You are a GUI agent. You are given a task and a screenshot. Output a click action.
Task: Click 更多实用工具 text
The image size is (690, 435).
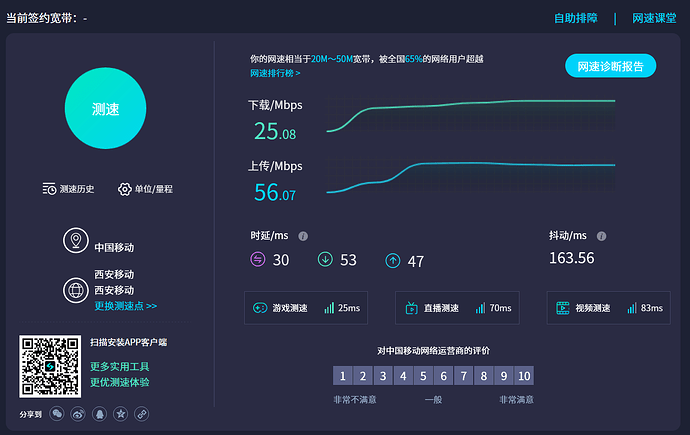[120, 366]
